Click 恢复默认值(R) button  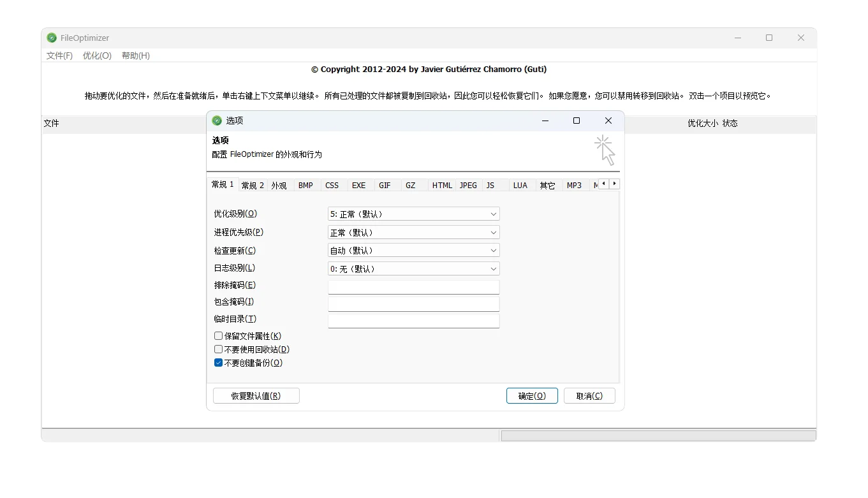[256, 396]
